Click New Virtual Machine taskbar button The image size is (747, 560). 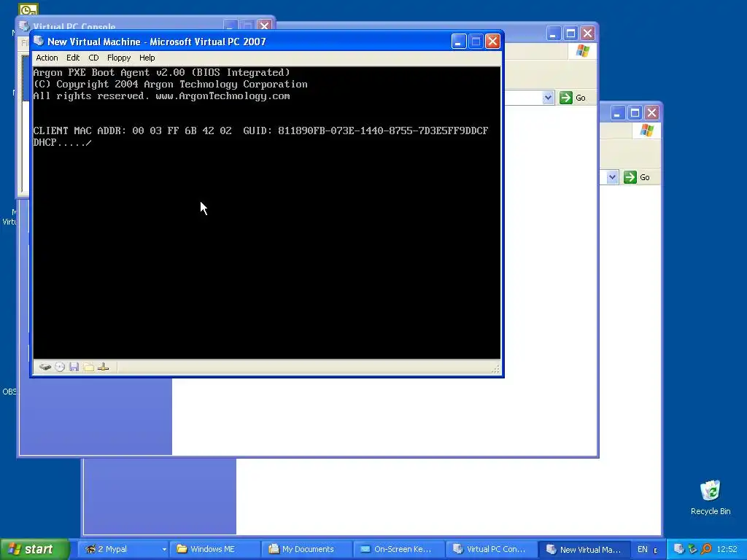pos(584,549)
